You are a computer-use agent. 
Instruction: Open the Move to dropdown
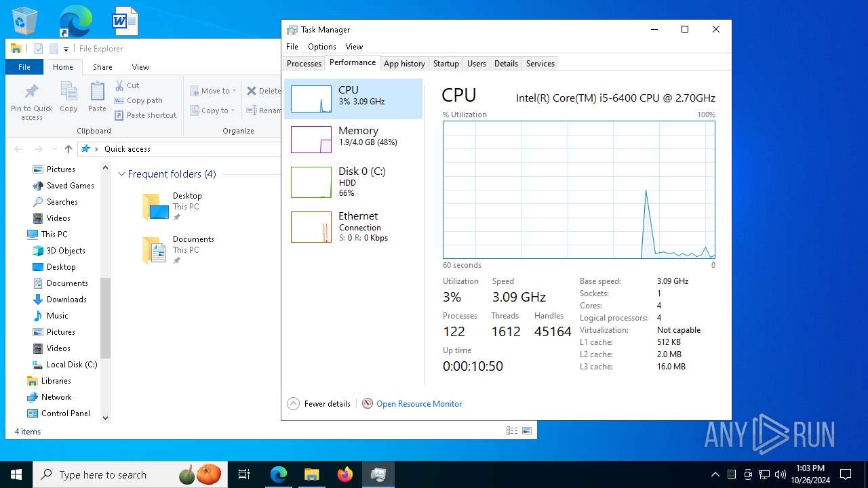click(213, 91)
